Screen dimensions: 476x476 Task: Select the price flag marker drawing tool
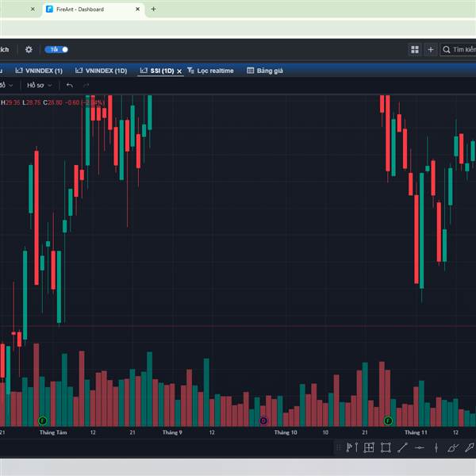(x=351, y=447)
